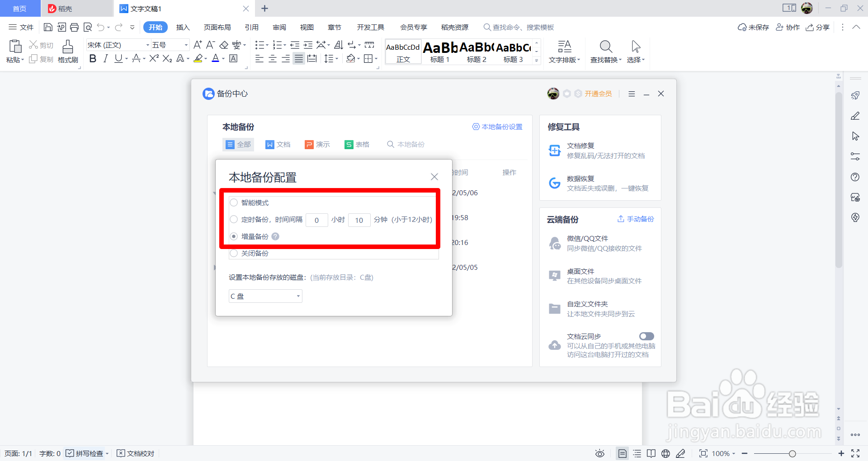Expand the styles gallery arrow
This screenshot has width=868, height=461.
pos(537,60)
